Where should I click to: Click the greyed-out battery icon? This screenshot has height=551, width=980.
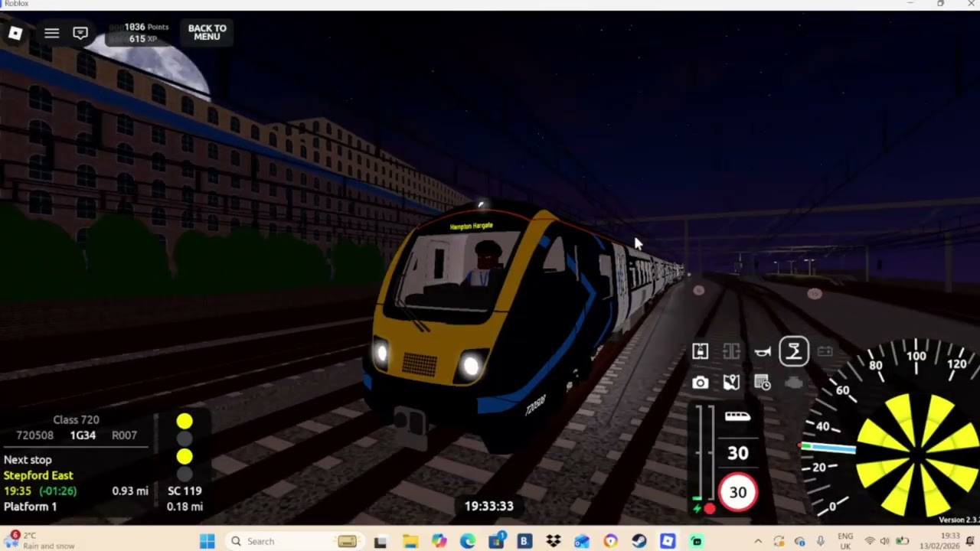(825, 351)
